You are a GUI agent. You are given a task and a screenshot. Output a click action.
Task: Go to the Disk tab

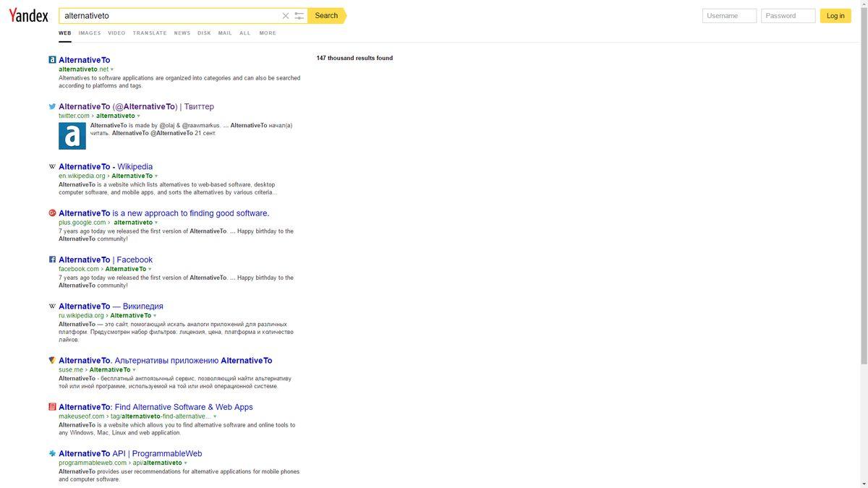click(x=204, y=33)
